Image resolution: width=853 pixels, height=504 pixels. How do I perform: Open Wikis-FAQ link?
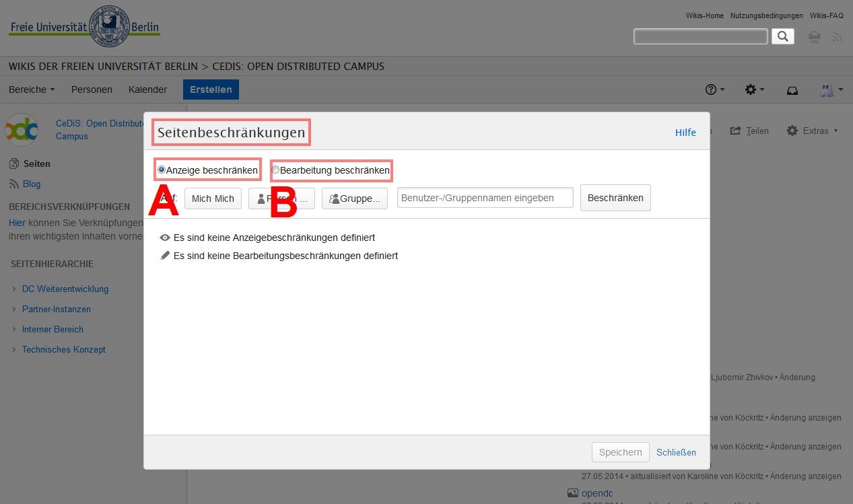(827, 15)
